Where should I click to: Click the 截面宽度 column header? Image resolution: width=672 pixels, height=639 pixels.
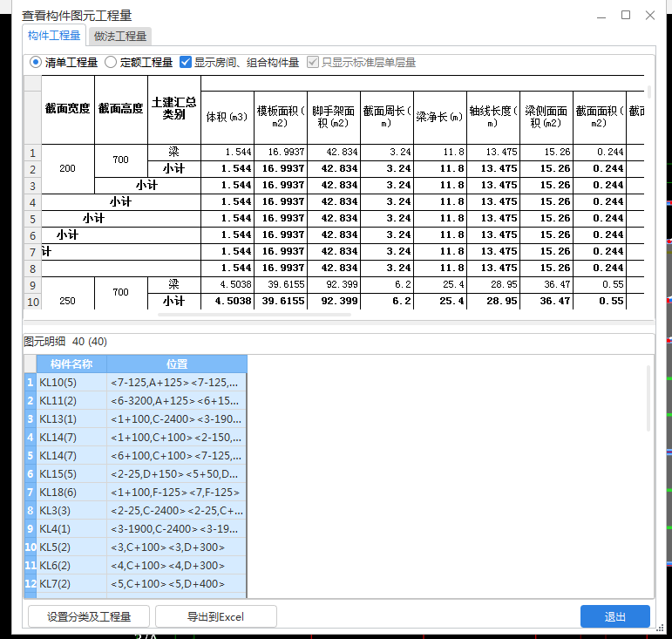68,109
